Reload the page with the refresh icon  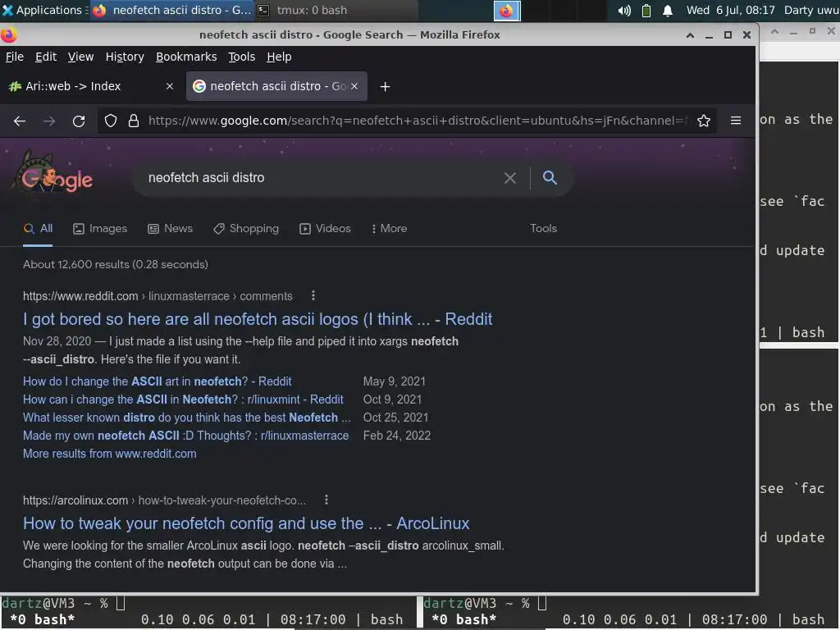coord(79,121)
